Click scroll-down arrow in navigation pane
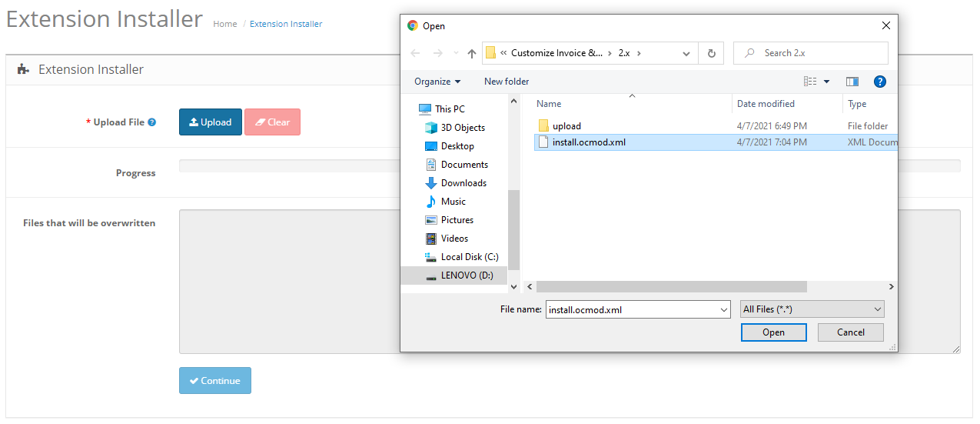The height and width of the screenshot is (424, 980). click(514, 286)
